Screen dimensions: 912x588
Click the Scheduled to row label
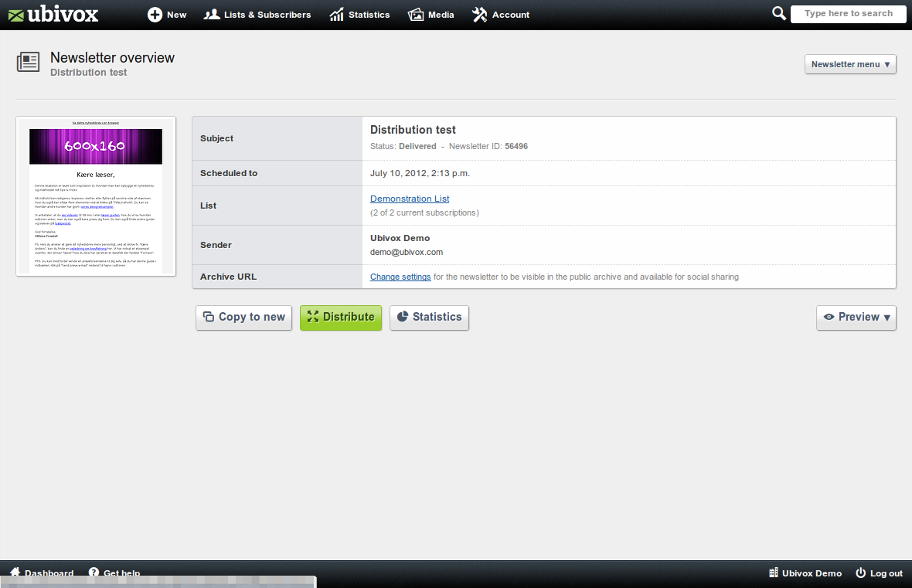[x=229, y=173]
